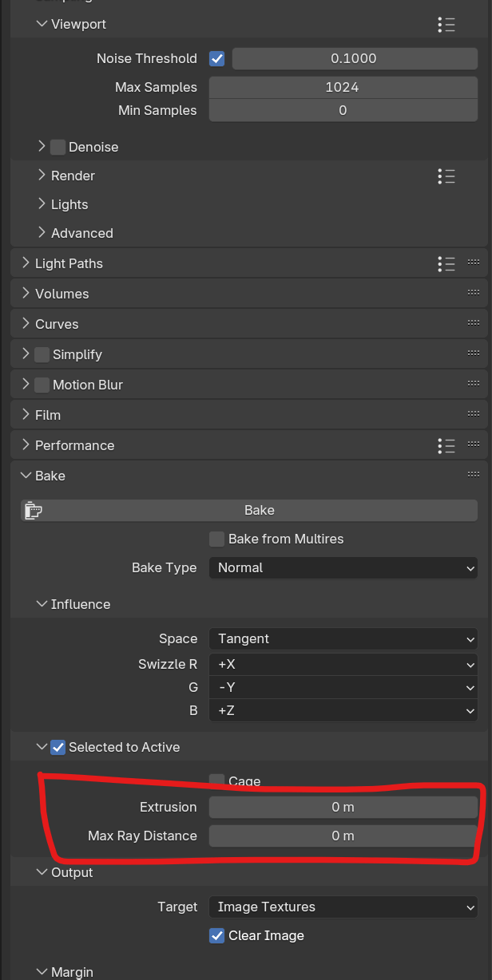Open the Render sampling presets icon

pyautogui.click(x=446, y=176)
